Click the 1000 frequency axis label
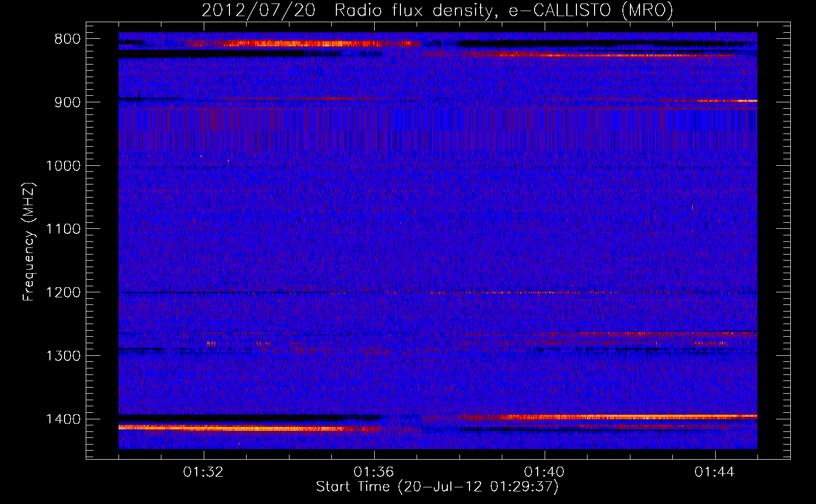Screen dimensions: 816x504 coord(64,166)
